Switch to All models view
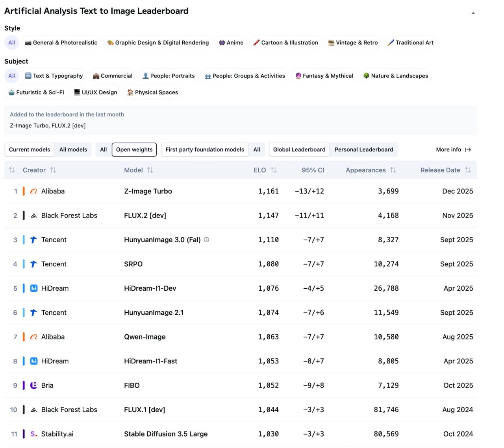 (x=73, y=149)
